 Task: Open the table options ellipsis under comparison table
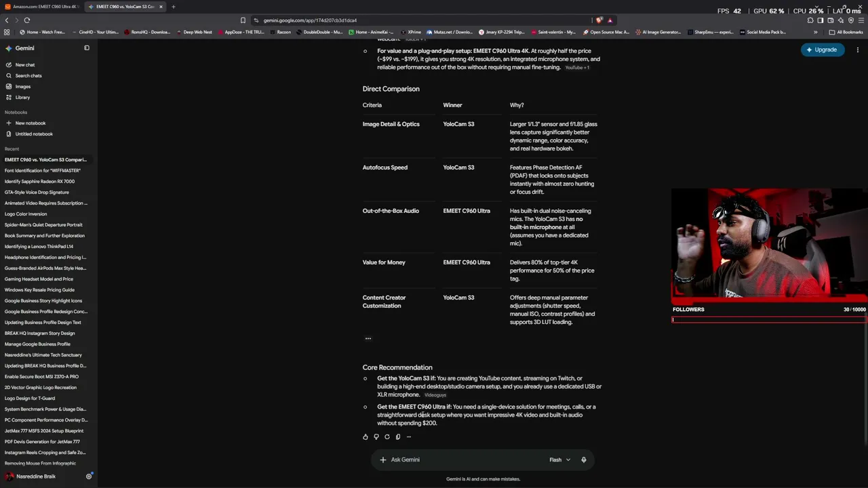(x=368, y=338)
